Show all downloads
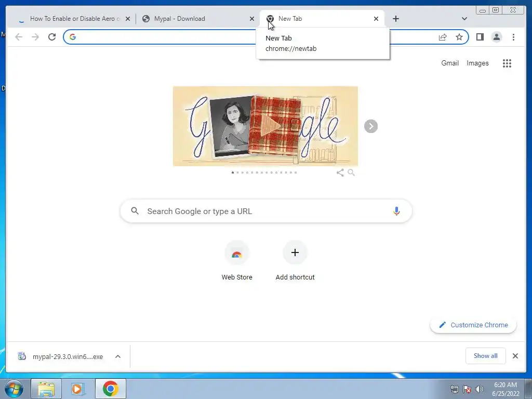The width and height of the screenshot is (532, 399). tap(486, 356)
